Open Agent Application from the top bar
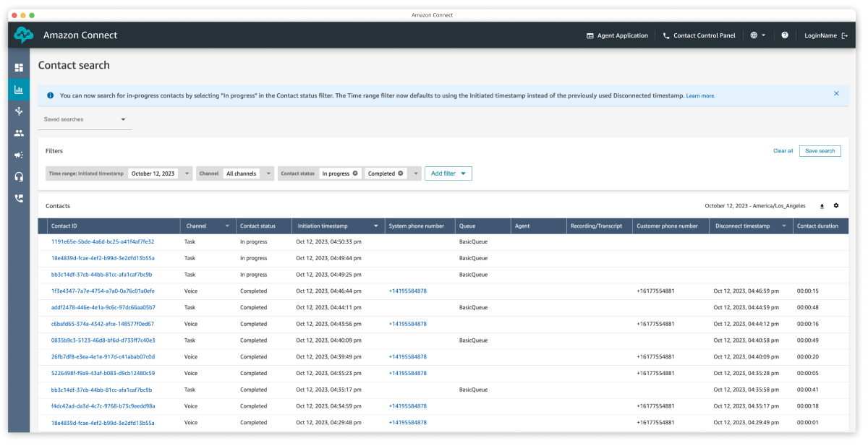Image resolution: width=868 pixels, height=446 pixels. 616,35
